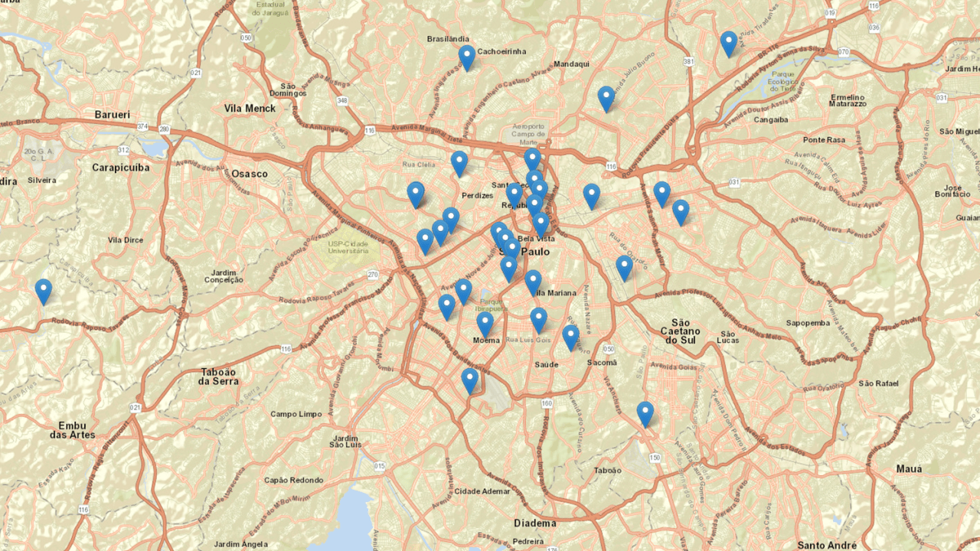The height and width of the screenshot is (551, 980).
Task: Select the southern pin above Taboão label
Action: tap(645, 415)
